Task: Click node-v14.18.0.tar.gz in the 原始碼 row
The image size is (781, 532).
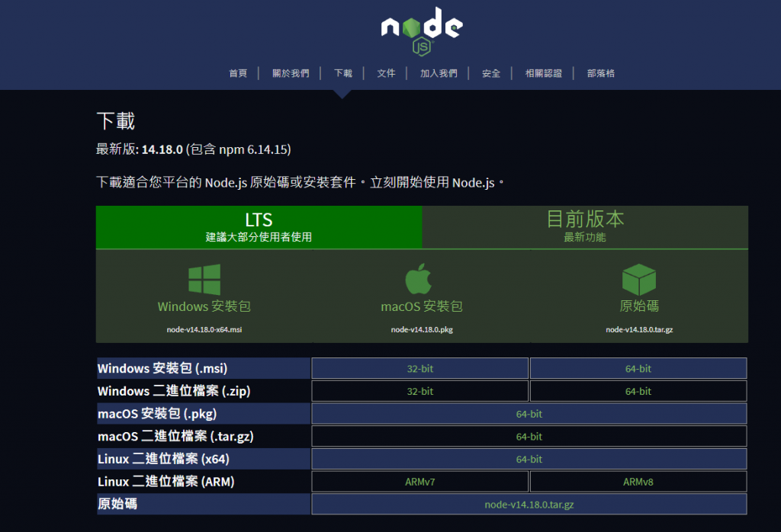Action: tap(529, 504)
